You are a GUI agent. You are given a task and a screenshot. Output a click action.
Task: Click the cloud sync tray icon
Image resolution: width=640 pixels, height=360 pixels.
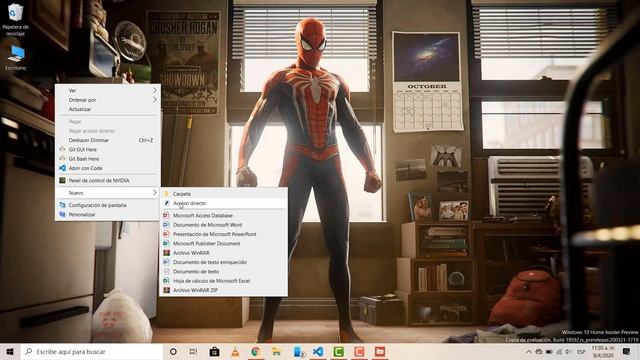pos(539,351)
